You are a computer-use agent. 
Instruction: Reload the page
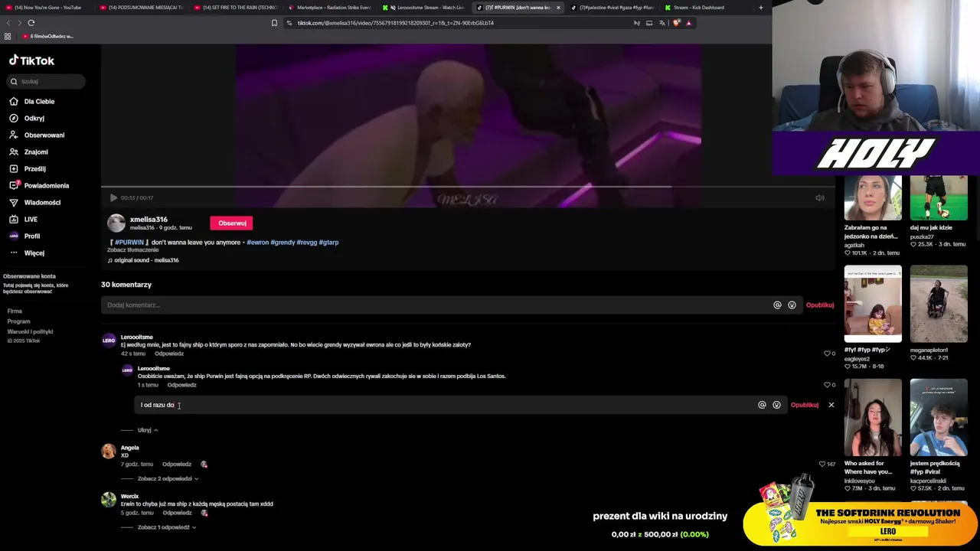click(x=31, y=23)
